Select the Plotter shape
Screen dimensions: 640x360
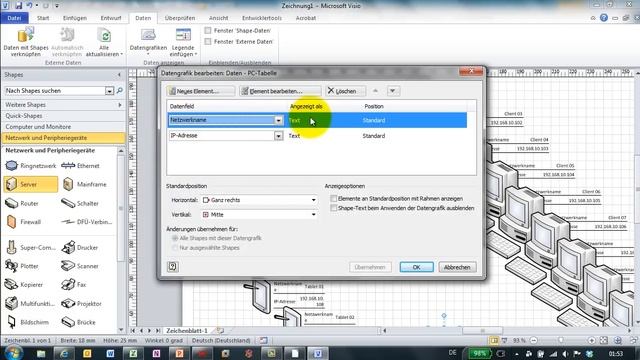[x=22, y=266]
